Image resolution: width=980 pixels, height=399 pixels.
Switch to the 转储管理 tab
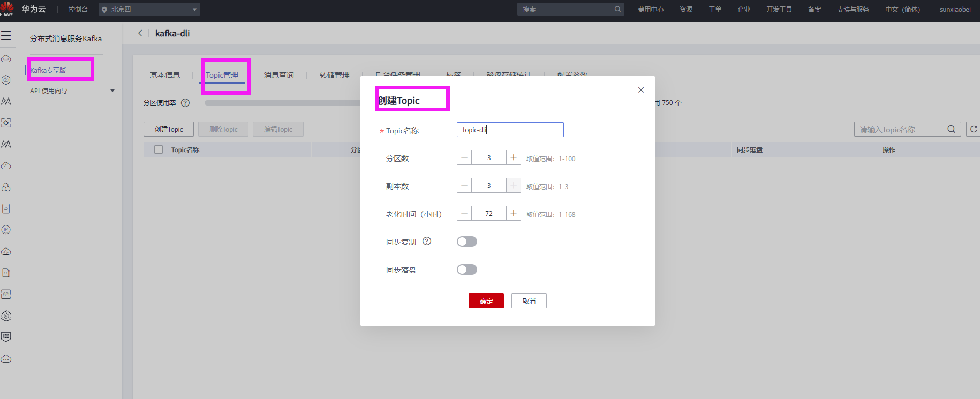tap(335, 75)
